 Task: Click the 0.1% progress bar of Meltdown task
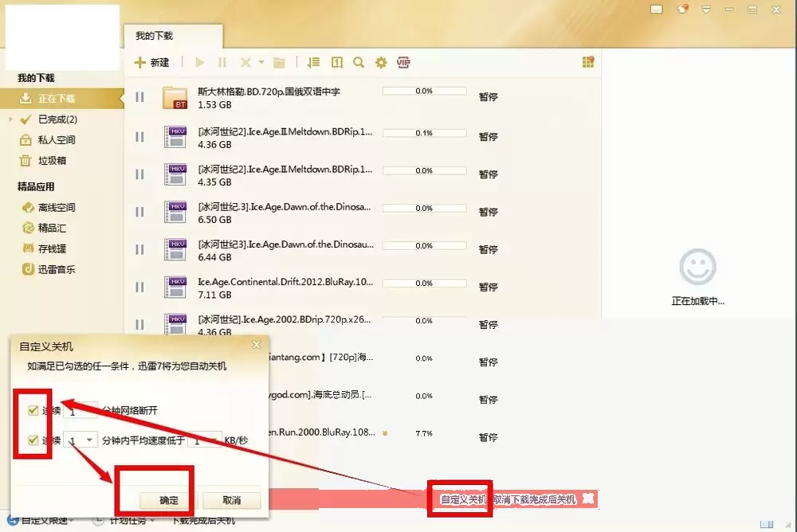pos(425,133)
